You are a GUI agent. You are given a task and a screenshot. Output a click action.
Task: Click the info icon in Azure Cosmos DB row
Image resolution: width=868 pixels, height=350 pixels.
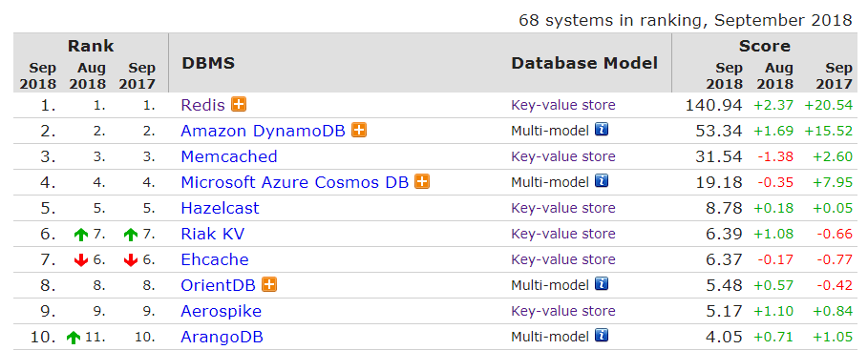pyautogui.click(x=602, y=181)
